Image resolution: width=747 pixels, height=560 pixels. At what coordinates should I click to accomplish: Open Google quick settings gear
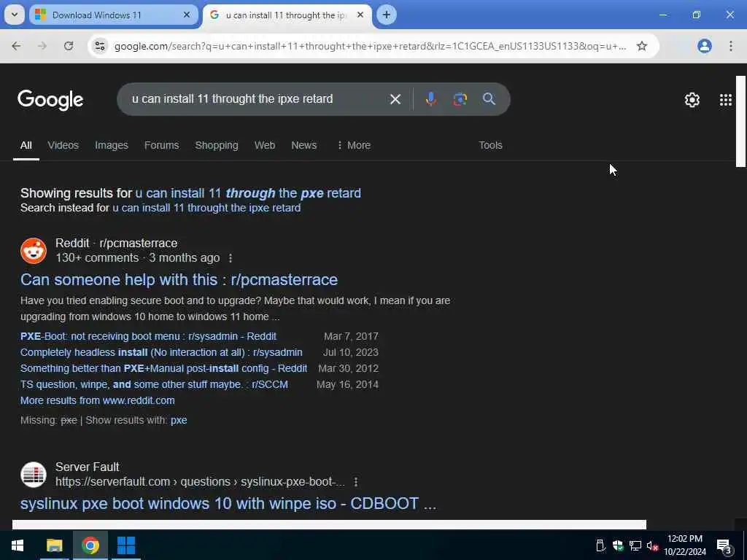[692, 100]
